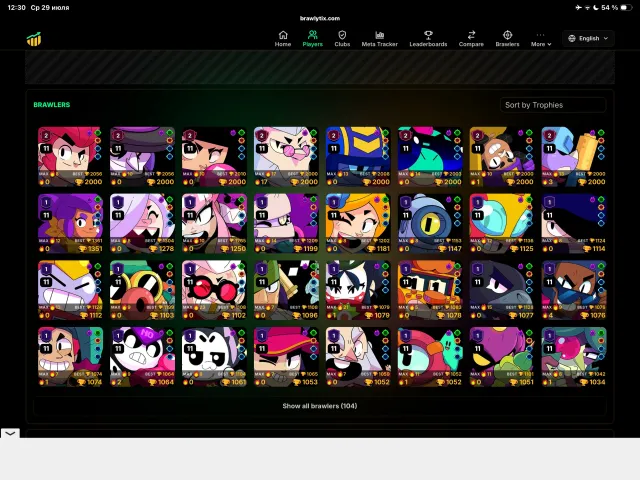The image size is (640, 480).
Task: Open the Crow card with 1077 trophies
Action: coord(502,290)
